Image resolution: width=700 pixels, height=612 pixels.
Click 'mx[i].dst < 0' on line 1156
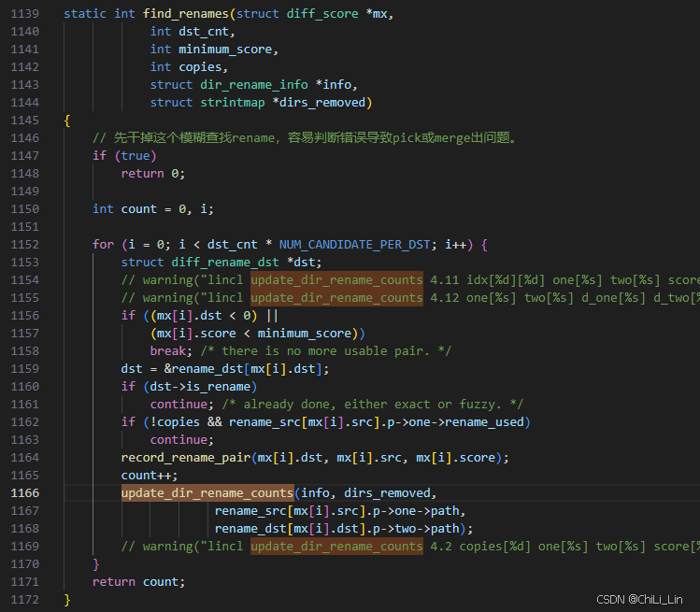pos(204,316)
